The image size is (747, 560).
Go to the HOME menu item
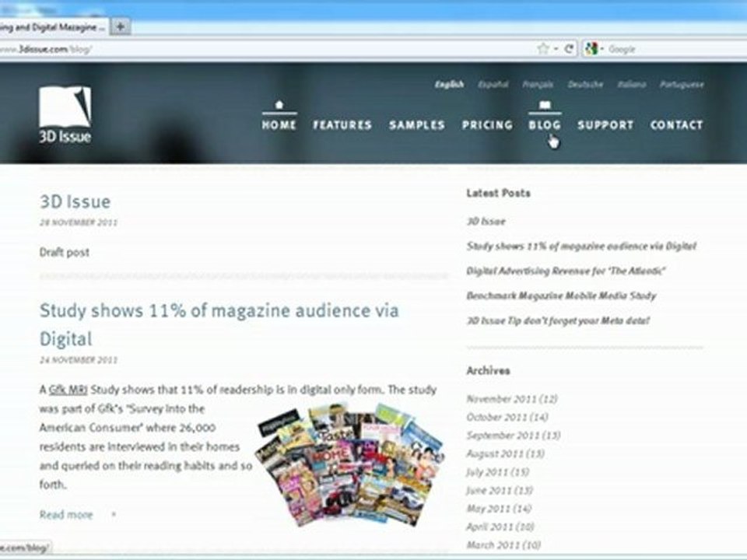click(279, 124)
